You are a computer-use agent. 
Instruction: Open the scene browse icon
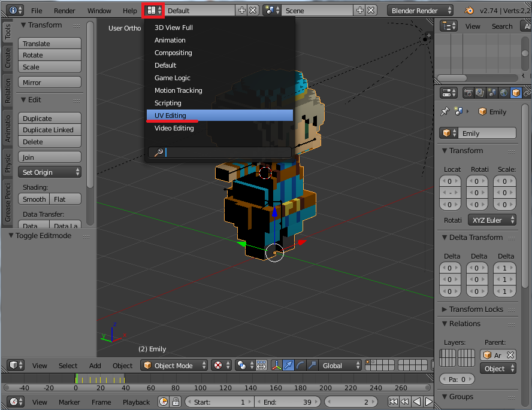272,11
